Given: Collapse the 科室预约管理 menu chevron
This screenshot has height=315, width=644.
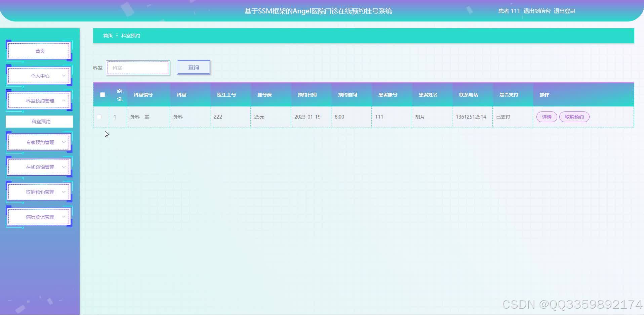Looking at the screenshot, I should click(64, 100).
